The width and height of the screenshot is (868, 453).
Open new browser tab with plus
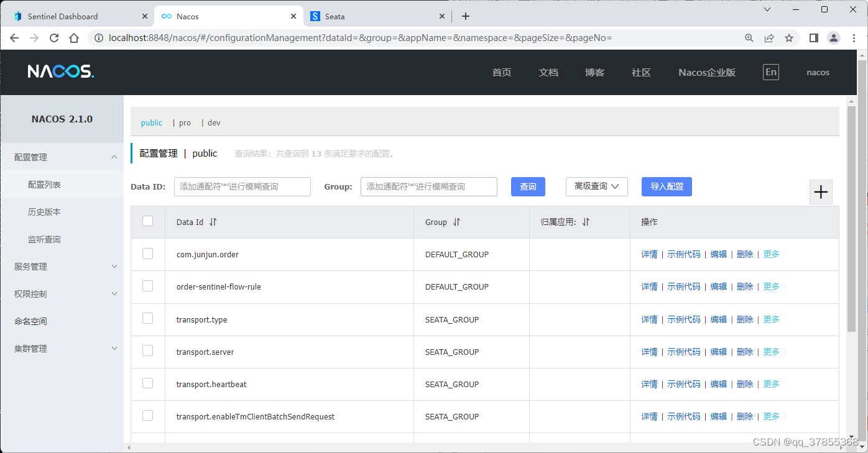click(466, 16)
